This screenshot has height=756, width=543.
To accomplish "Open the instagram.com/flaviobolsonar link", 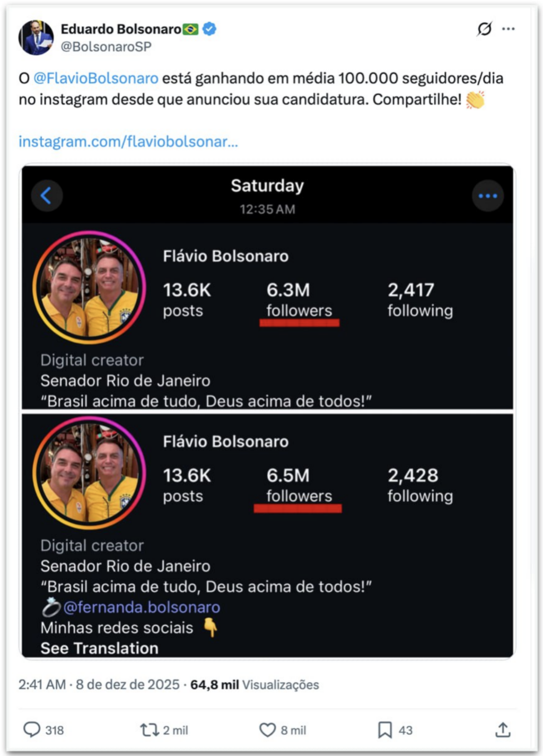I will [x=128, y=142].
